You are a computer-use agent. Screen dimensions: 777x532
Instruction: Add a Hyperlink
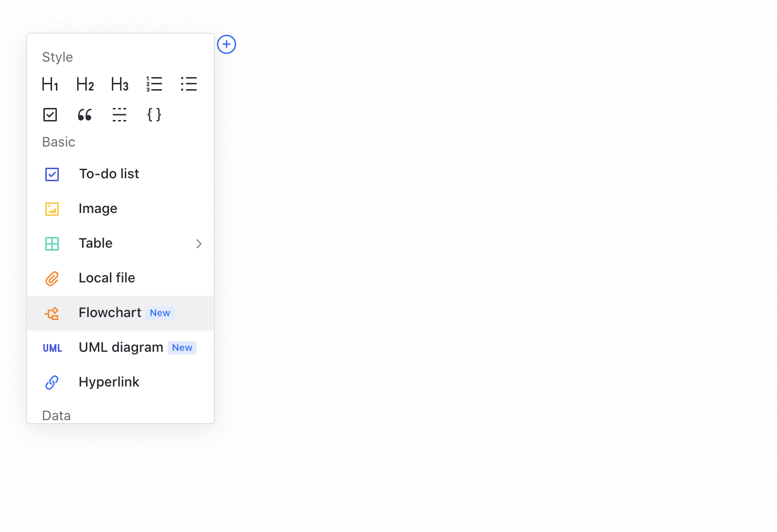click(109, 382)
